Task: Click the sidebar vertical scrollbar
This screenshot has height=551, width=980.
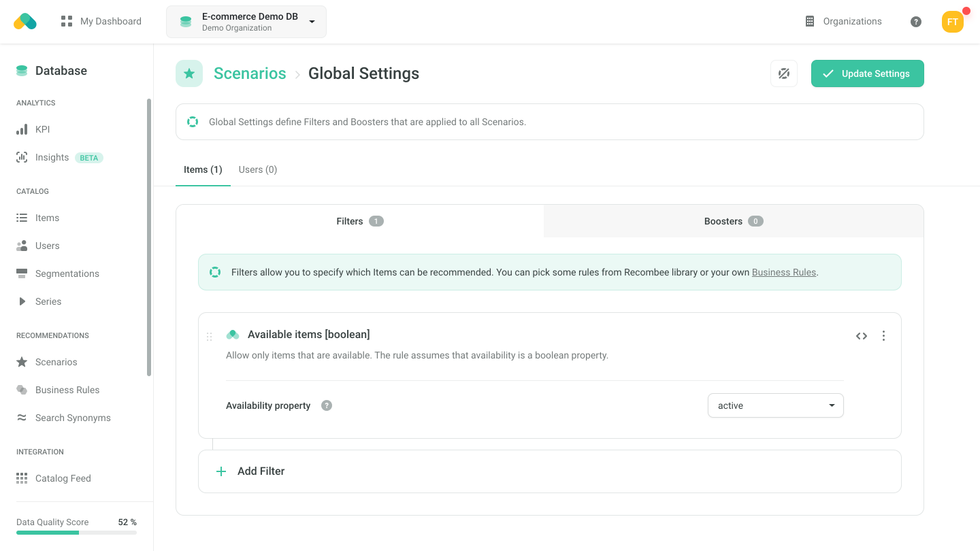Action: [149, 238]
